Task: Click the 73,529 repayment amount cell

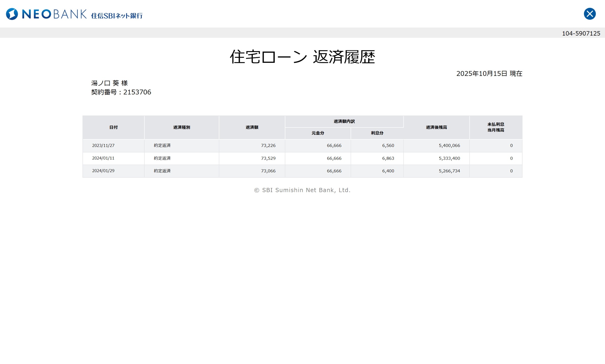Action: point(268,158)
